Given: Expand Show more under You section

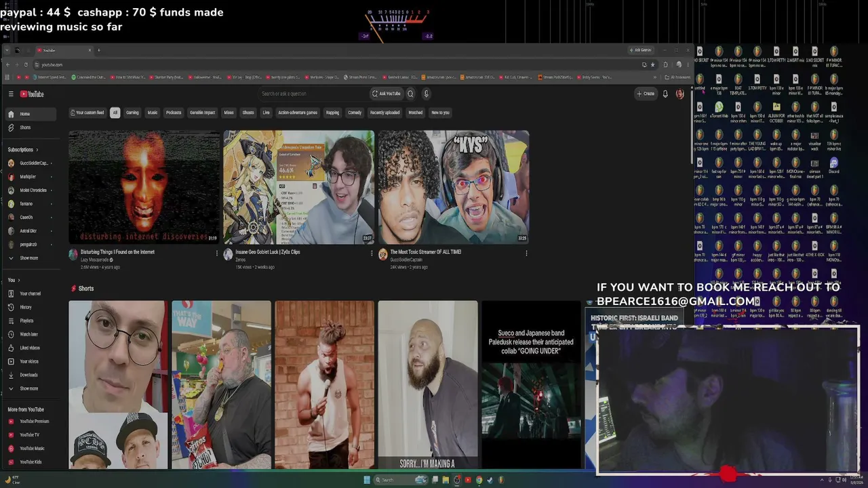Looking at the screenshot, I should click(x=31, y=388).
